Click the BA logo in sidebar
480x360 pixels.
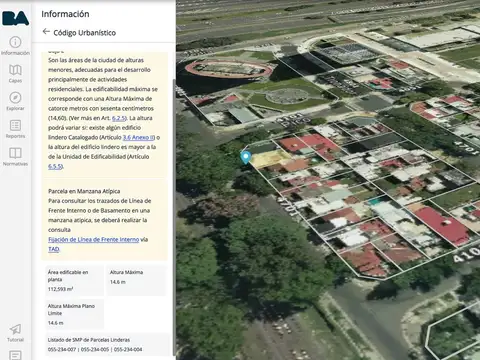coord(15,18)
